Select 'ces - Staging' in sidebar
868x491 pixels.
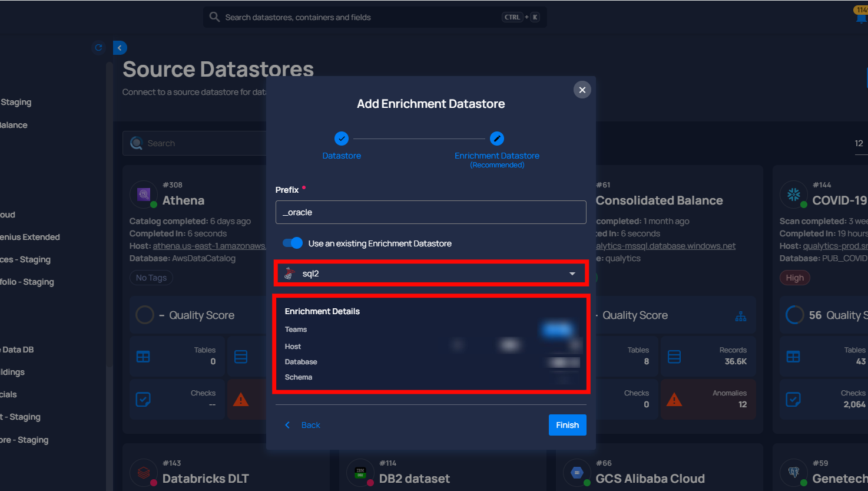point(25,259)
